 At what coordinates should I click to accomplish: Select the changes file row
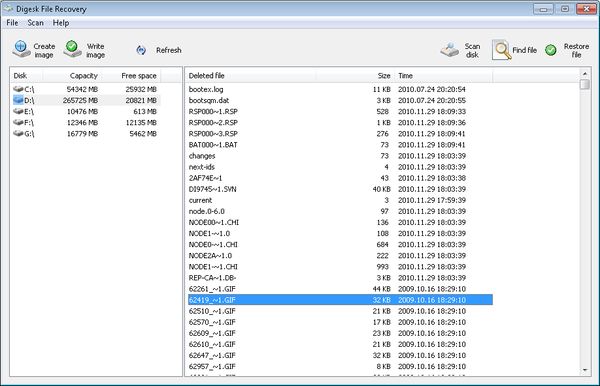tap(340, 156)
